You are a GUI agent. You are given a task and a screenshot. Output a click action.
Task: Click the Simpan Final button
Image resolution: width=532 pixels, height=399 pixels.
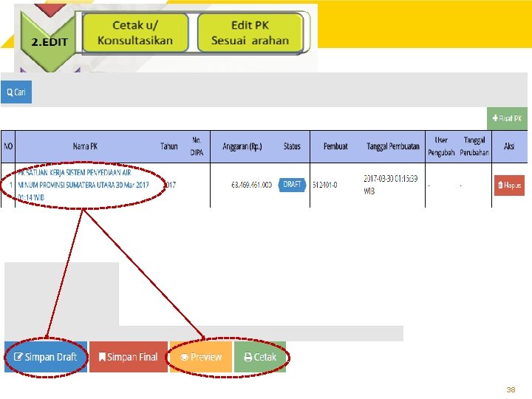pos(129,357)
